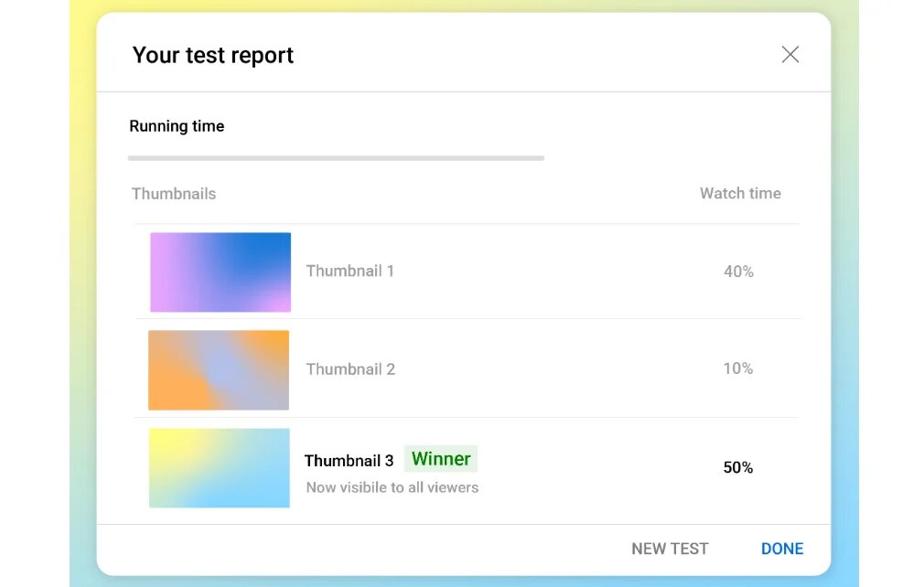
Task: Click the Running time progress bar
Action: [336, 157]
